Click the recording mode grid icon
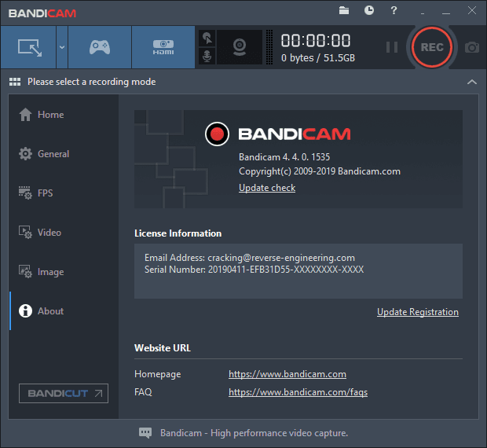This screenshot has width=487, height=448. [15, 82]
